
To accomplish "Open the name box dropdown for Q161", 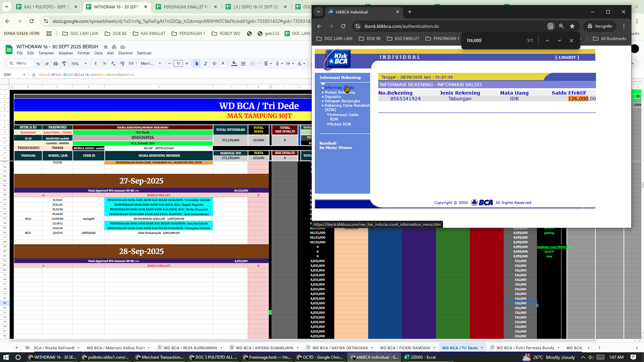I will (x=24, y=74).
